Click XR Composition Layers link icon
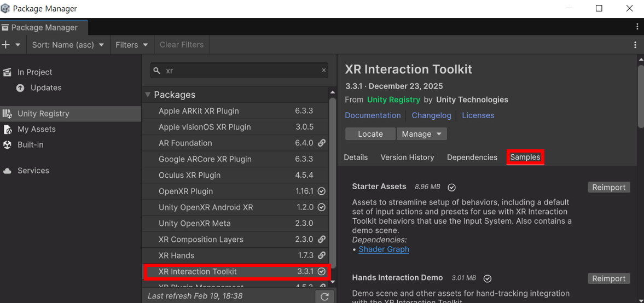The image size is (644, 303). pos(322,240)
